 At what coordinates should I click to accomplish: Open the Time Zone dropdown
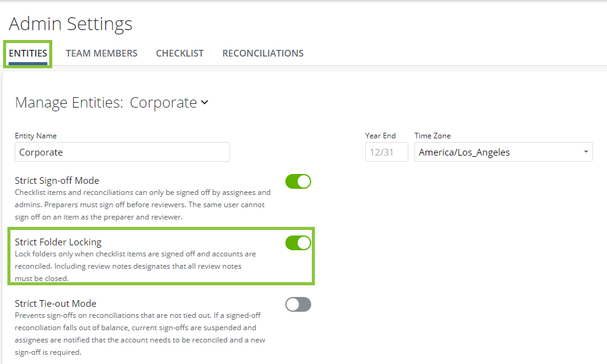click(x=503, y=152)
